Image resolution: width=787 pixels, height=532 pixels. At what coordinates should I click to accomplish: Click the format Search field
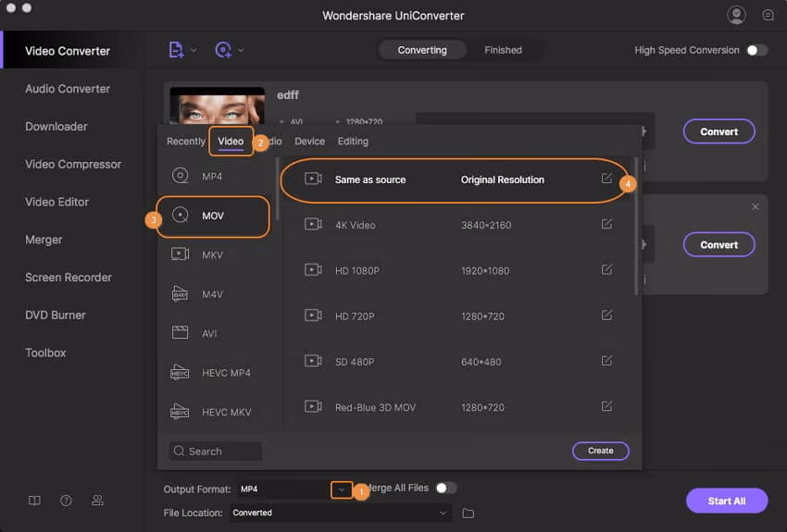(x=216, y=452)
